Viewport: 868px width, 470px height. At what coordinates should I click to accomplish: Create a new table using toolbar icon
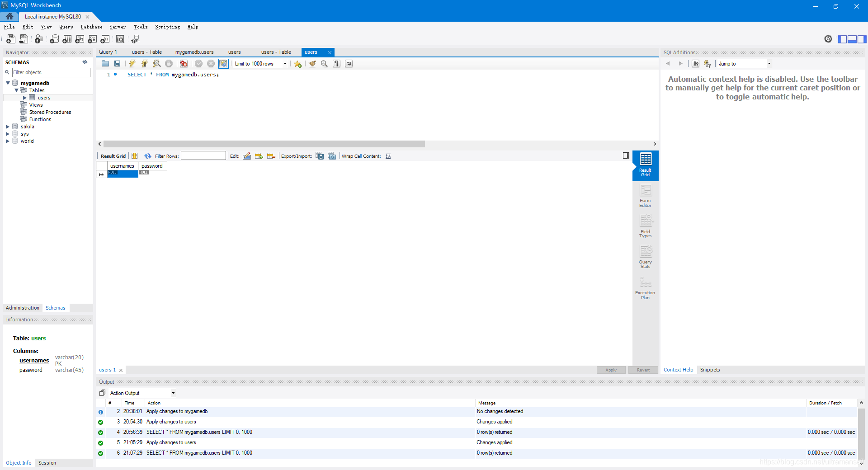point(67,39)
